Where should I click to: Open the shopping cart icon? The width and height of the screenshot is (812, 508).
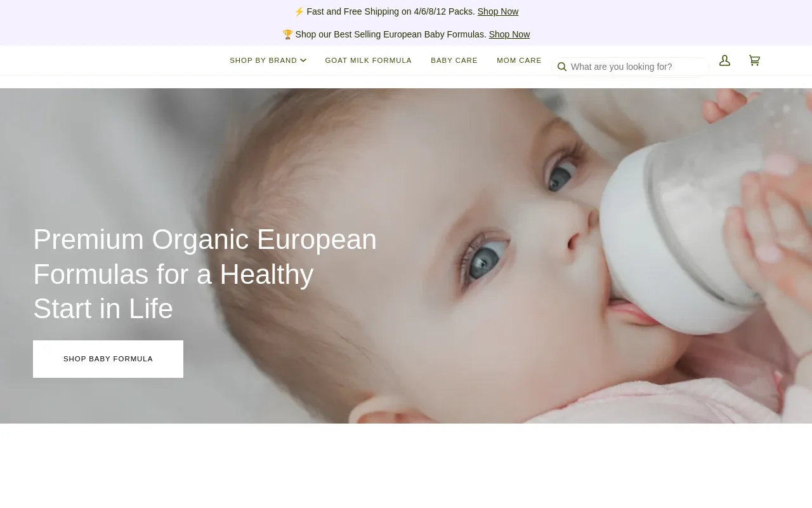(x=754, y=60)
